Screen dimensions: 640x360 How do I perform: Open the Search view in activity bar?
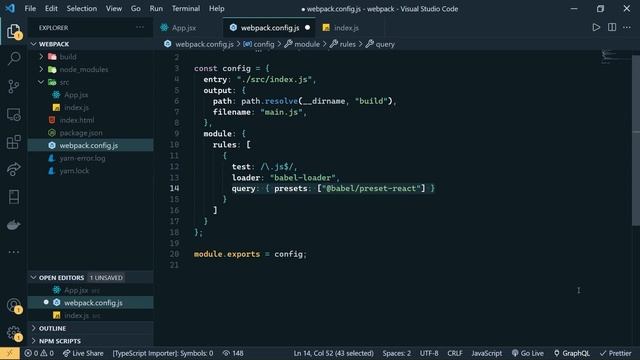13,59
